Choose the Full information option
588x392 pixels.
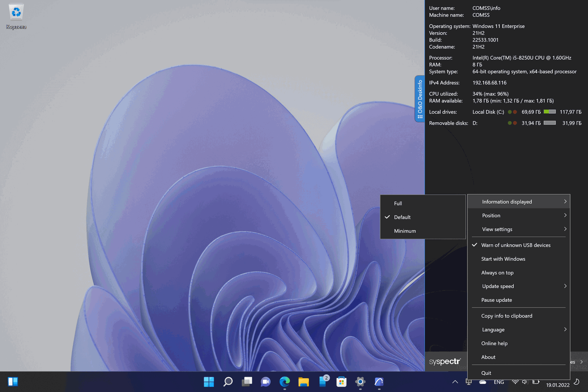398,203
